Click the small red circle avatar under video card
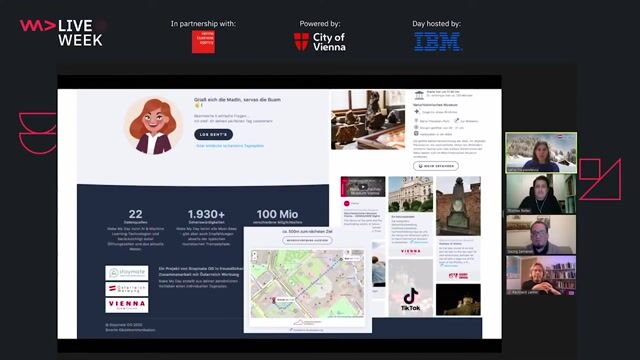Image resolution: width=640 pixels, height=360 pixels. [x=347, y=203]
